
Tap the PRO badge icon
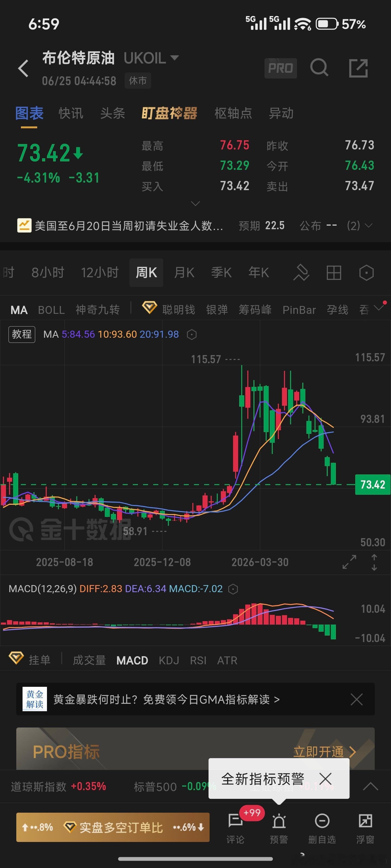[x=280, y=68]
